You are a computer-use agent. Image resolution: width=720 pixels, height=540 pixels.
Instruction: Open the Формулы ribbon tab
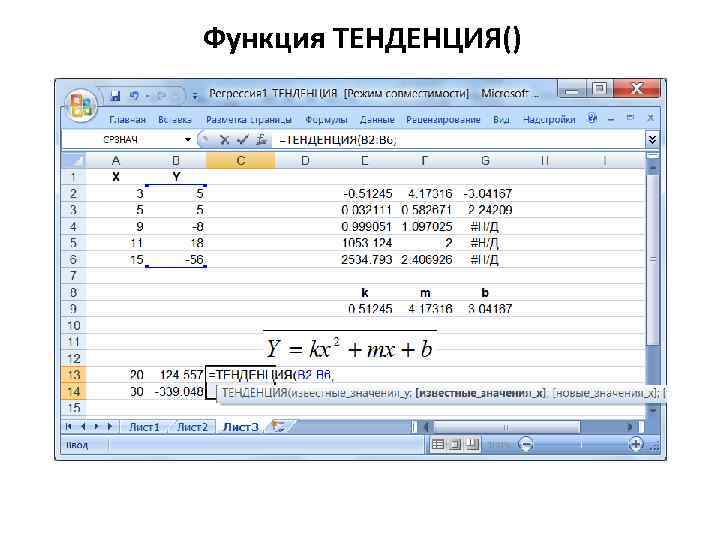pyautogui.click(x=326, y=120)
